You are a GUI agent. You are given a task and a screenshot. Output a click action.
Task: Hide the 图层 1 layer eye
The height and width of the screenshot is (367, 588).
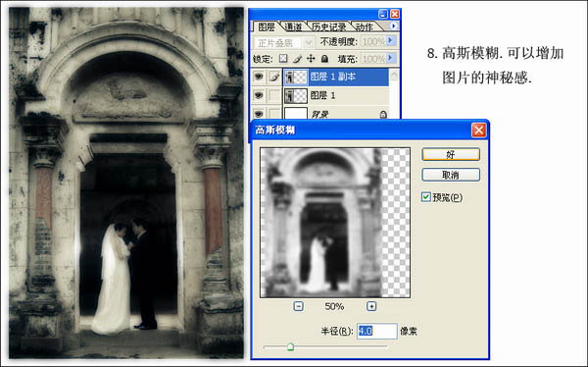point(259,95)
